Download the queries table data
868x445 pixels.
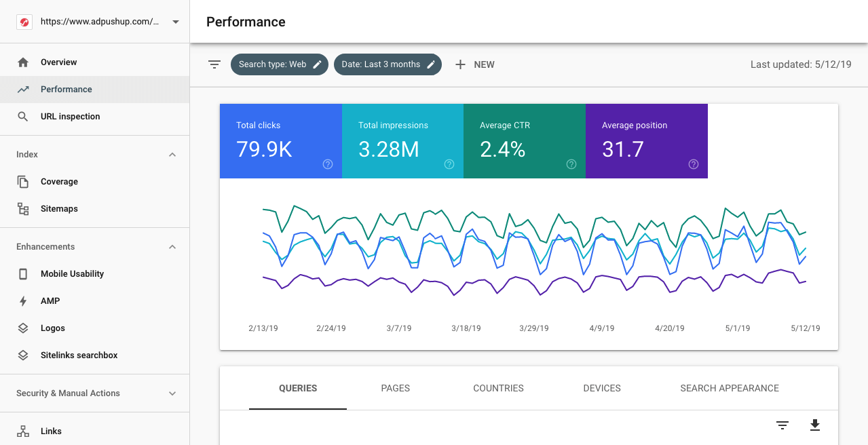point(815,425)
